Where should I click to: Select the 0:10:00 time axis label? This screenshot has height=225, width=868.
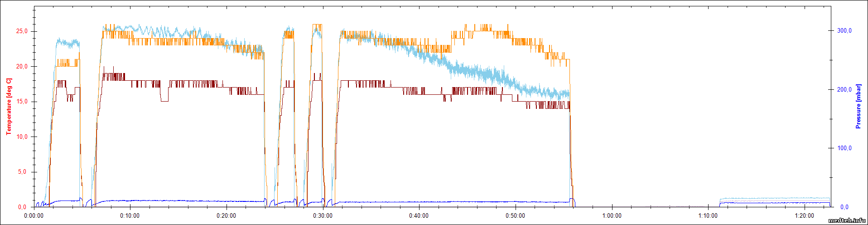coord(130,216)
